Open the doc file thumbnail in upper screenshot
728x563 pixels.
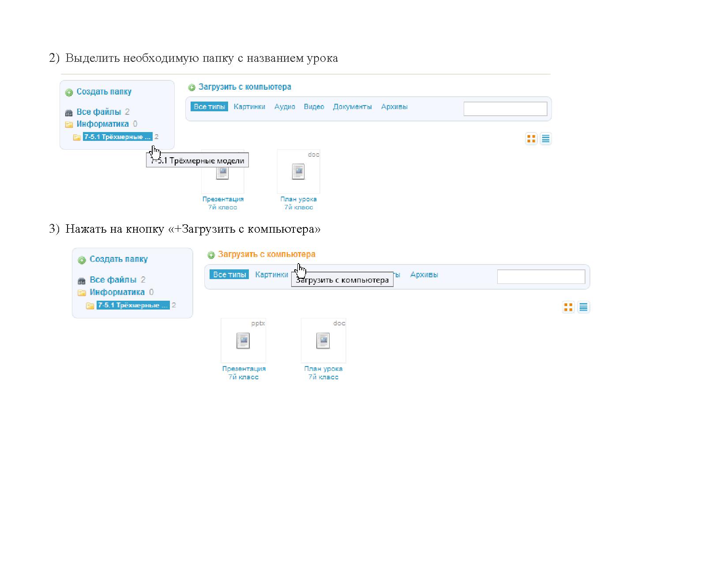click(299, 171)
